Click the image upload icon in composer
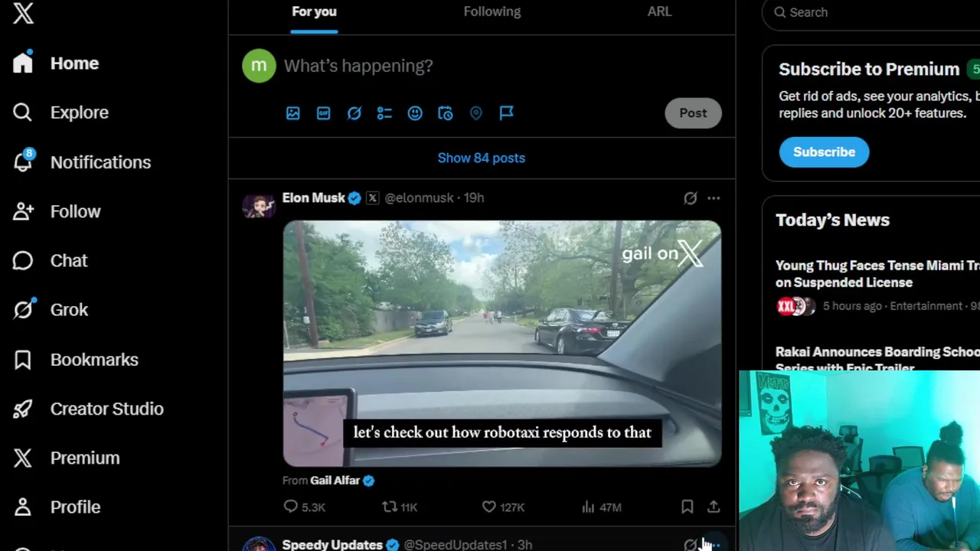Screen dimensions: 980x551 293,113
